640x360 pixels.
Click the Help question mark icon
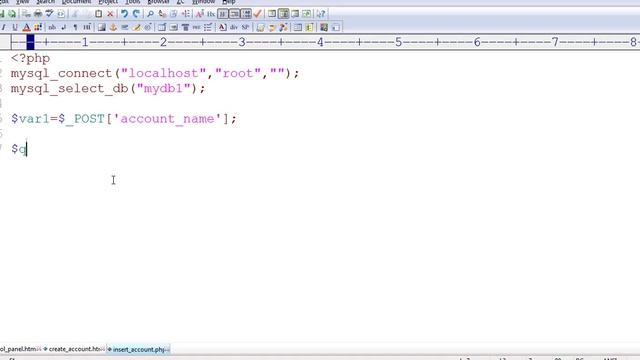pos(321,14)
